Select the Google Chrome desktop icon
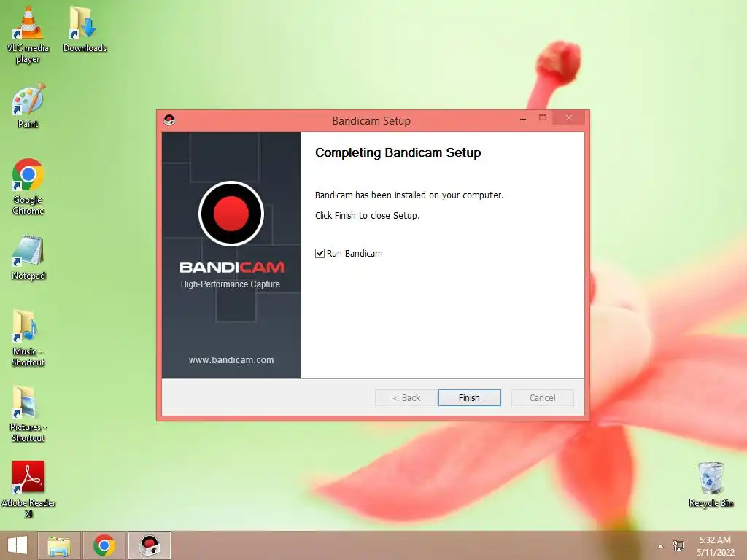Viewport: 747px width, 560px height. point(28,187)
